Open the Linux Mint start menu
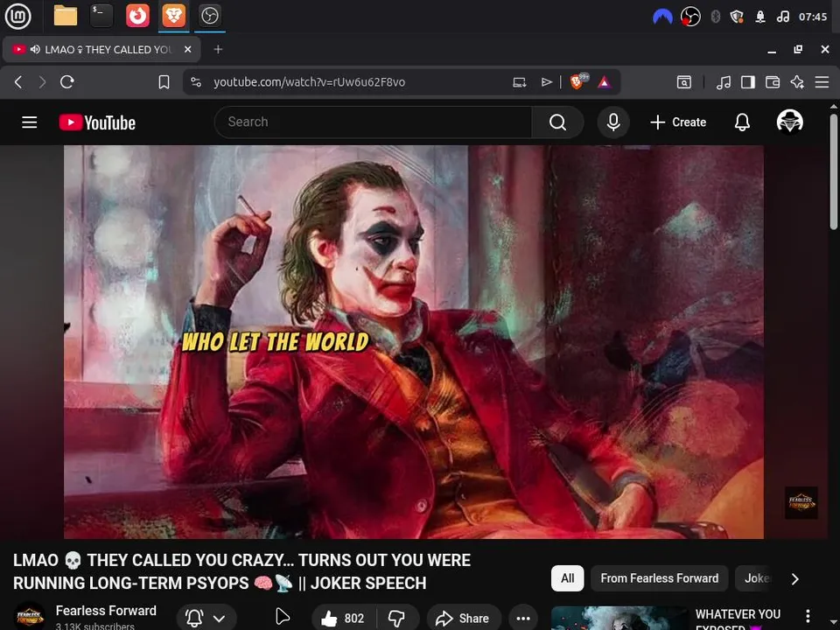This screenshot has height=630, width=840. (17, 16)
